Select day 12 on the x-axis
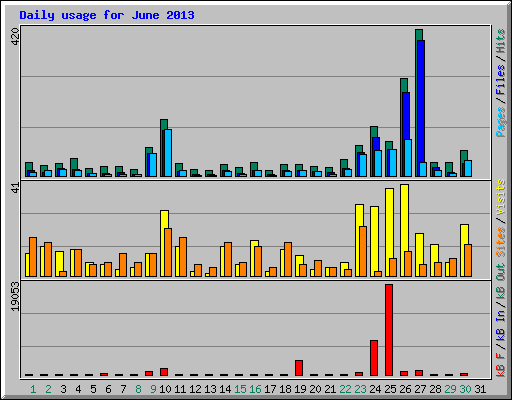 195,389
